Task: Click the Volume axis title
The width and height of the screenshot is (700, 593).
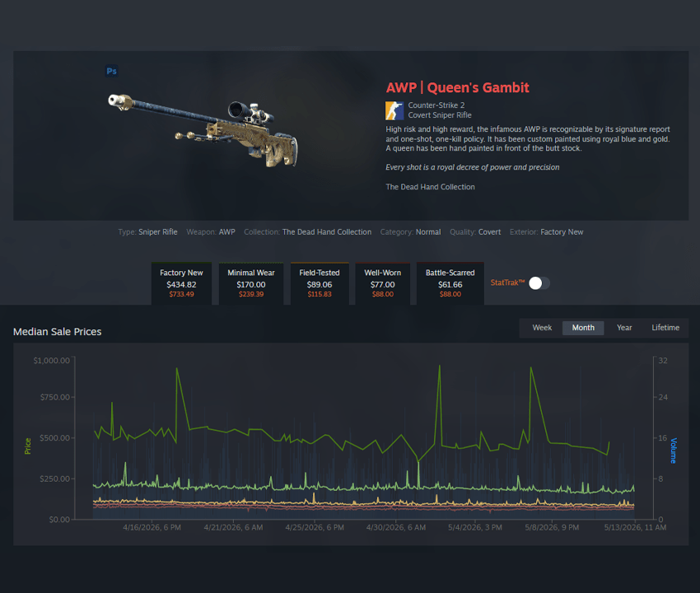Action: (x=673, y=451)
